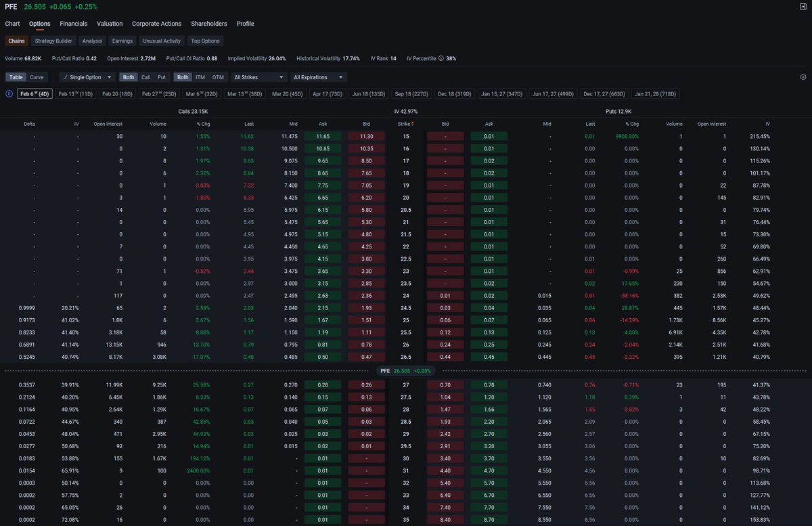Screen dimensions: 812x526
Task: Select the Feb 6 (4D) expiration
Action: [x=34, y=94]
